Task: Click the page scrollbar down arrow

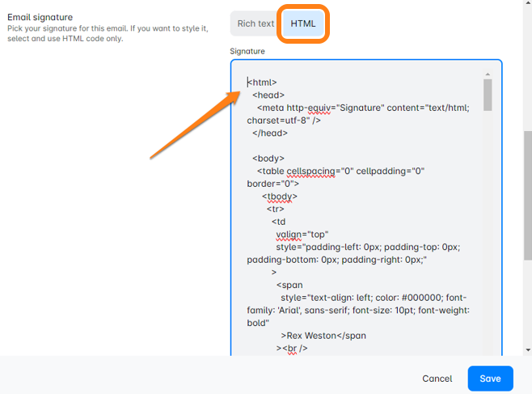Action: coord(527,350)
